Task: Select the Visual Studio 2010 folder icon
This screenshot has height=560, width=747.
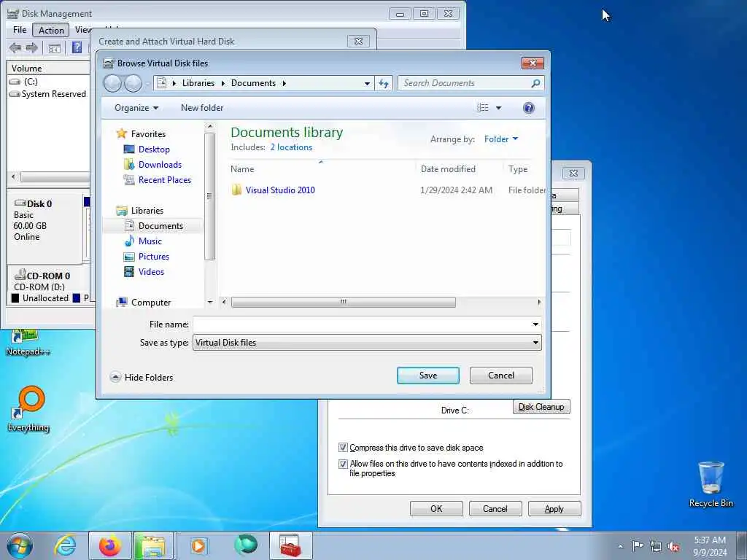Action: [236, 190]
